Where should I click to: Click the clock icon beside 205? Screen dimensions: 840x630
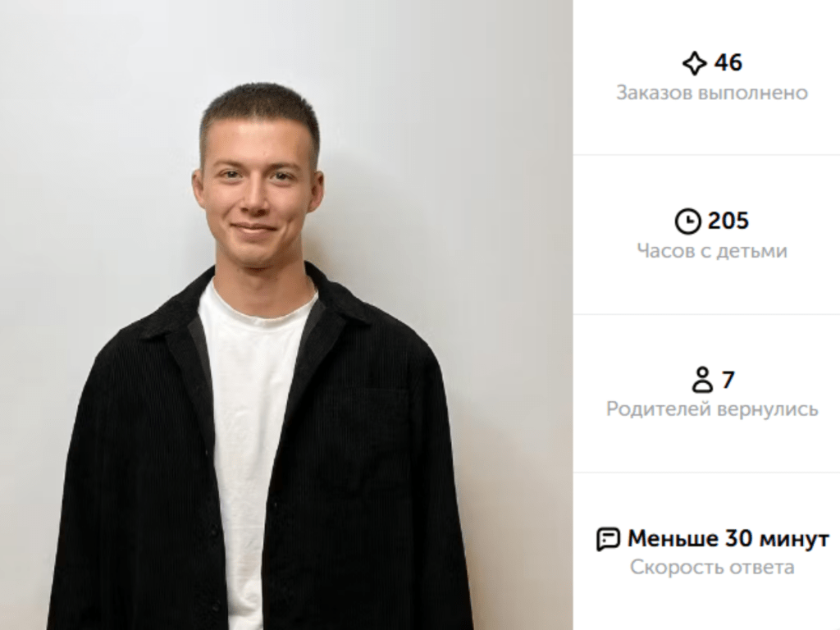pos(687,221)
